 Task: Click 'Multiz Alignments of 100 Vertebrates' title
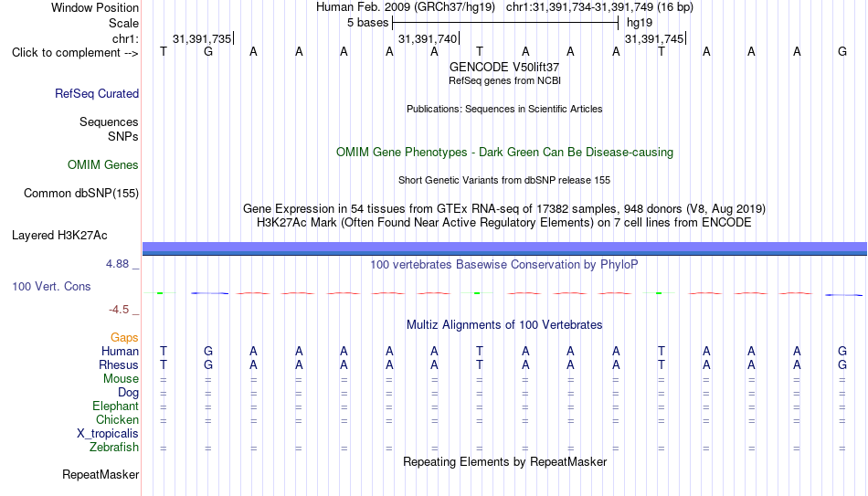click(x=504, y=325)
